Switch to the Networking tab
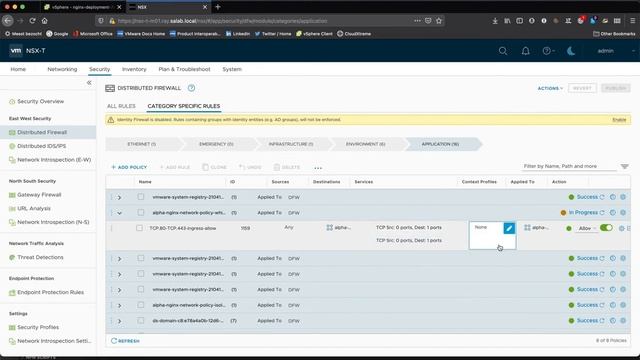Screen dimensions: 640x360 coord(62,69)
